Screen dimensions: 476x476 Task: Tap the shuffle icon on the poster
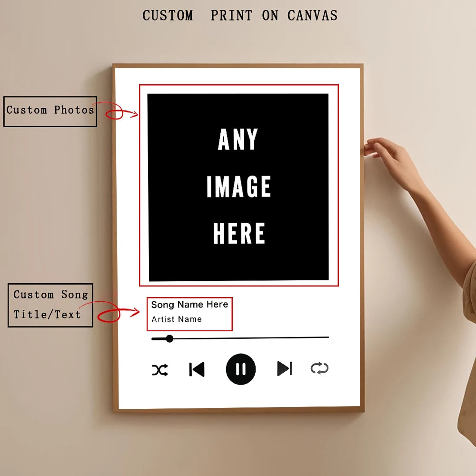tap(160, 370)
